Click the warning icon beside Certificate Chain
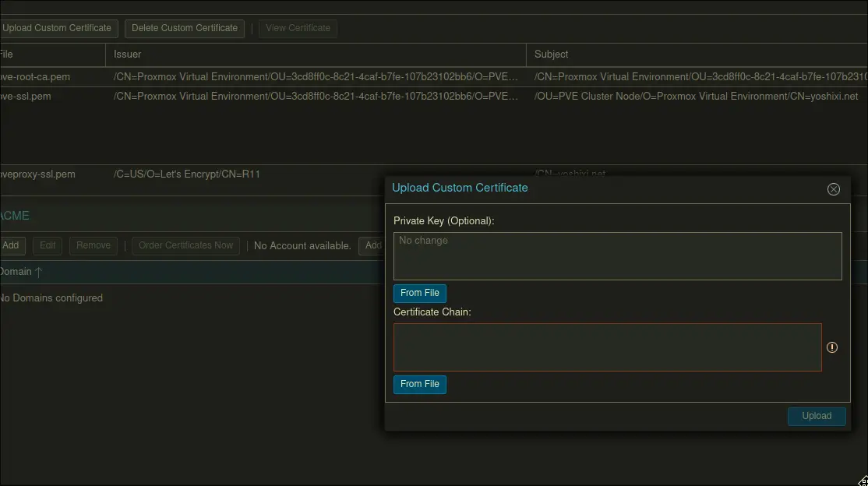Screen dimensions: 868x486 point(831,347)
